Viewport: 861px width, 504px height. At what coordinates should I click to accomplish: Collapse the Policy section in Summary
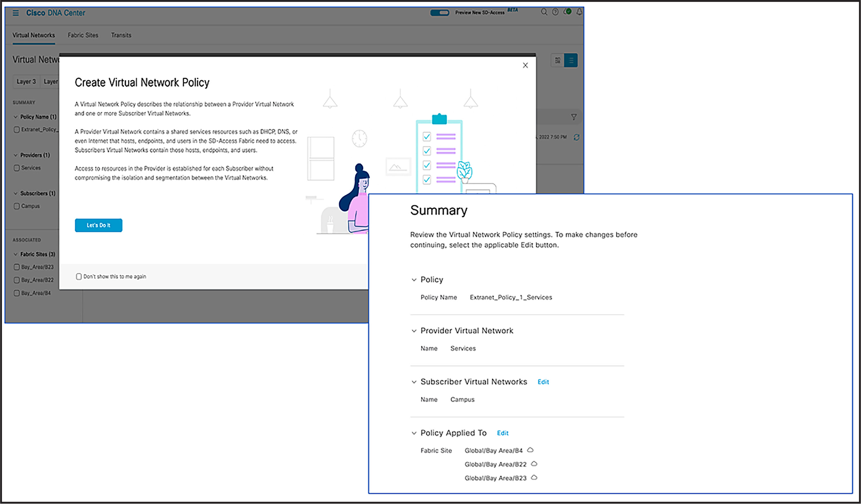pos(414,280)
